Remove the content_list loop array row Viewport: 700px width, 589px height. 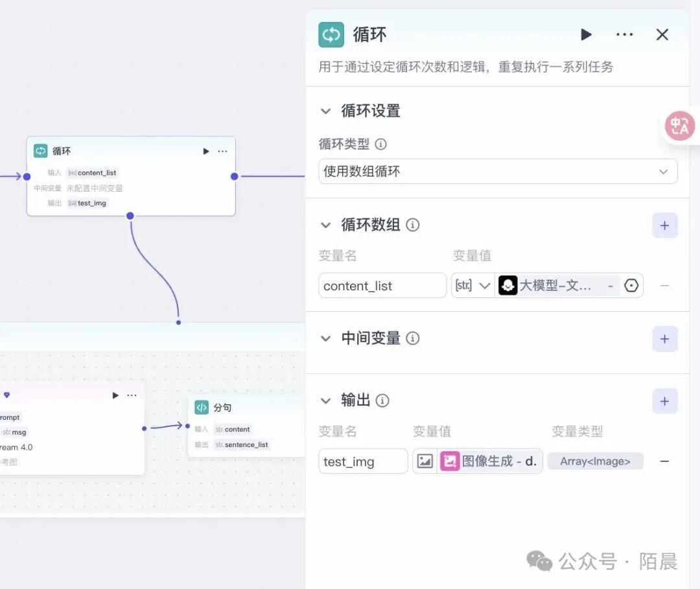click(x=664, y=286)
